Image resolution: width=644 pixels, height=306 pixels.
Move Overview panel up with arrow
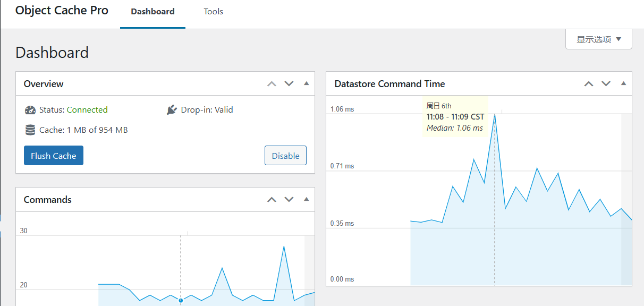tap(272, 83)
